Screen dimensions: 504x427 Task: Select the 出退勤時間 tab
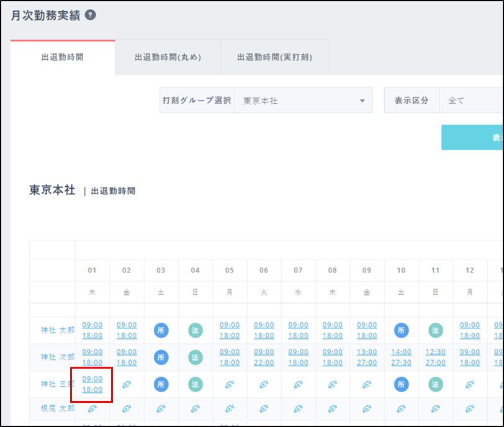pos(62,58)
